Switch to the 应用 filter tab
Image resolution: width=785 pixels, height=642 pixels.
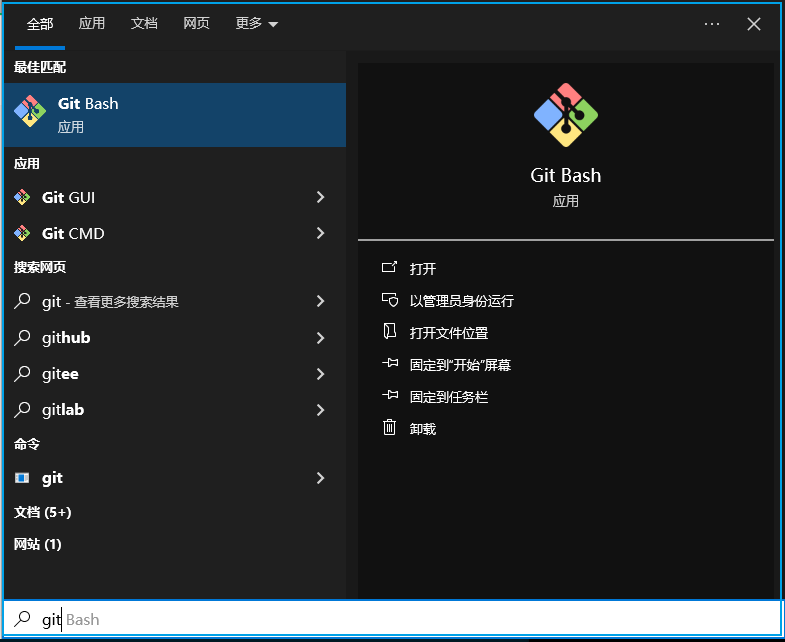click(x=92, y=24)
